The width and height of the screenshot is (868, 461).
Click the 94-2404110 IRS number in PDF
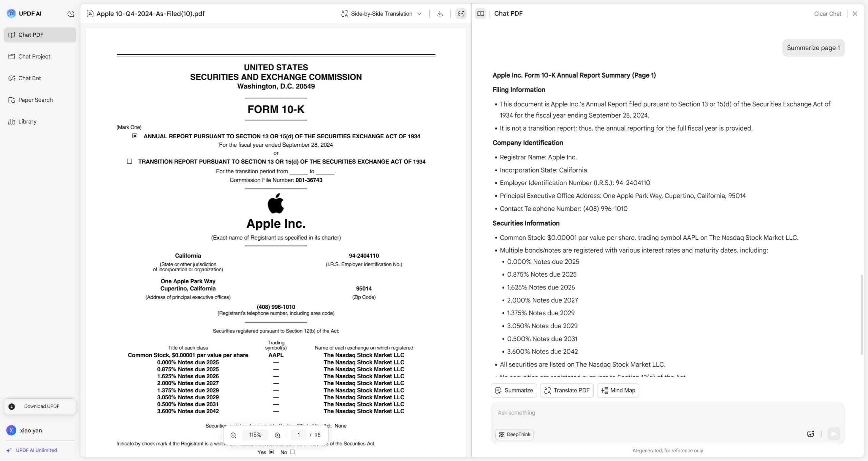[364, 256]
